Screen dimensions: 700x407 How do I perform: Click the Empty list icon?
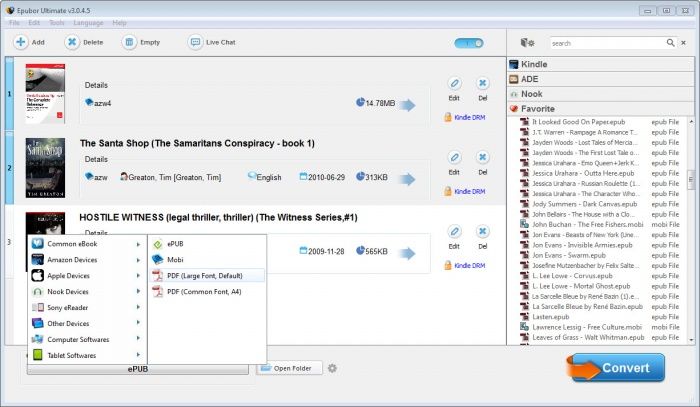(x=129, y=42)
